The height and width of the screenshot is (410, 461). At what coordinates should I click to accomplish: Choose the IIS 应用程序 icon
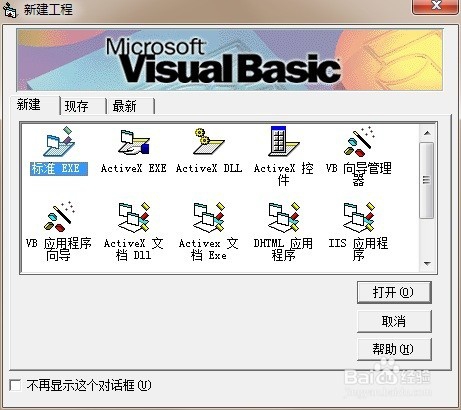point(359,217)
